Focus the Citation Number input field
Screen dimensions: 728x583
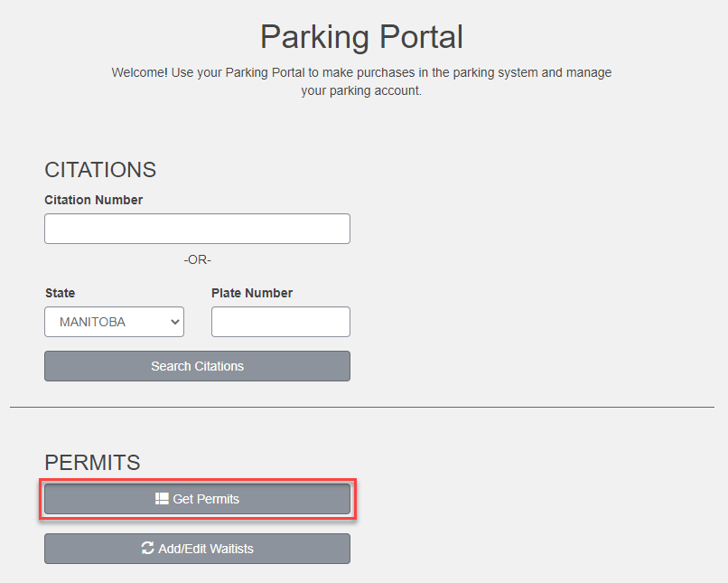point(197,229)
